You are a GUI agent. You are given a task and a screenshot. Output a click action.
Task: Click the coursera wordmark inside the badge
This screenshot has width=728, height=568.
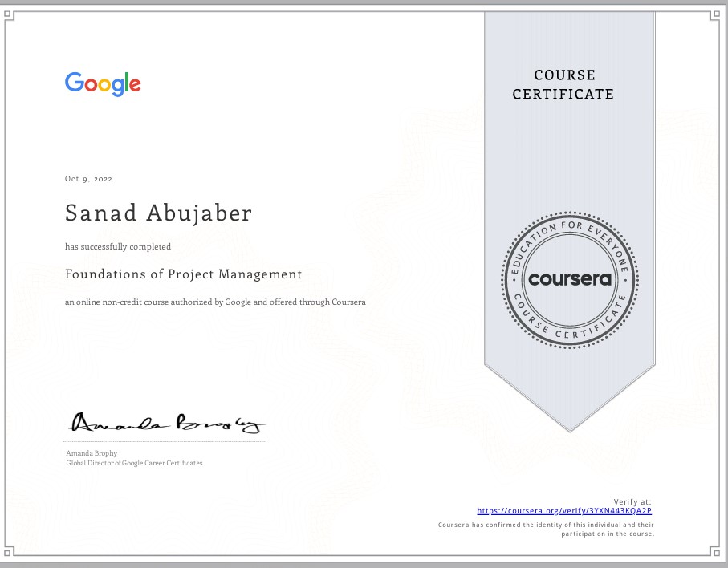point(570,280)
